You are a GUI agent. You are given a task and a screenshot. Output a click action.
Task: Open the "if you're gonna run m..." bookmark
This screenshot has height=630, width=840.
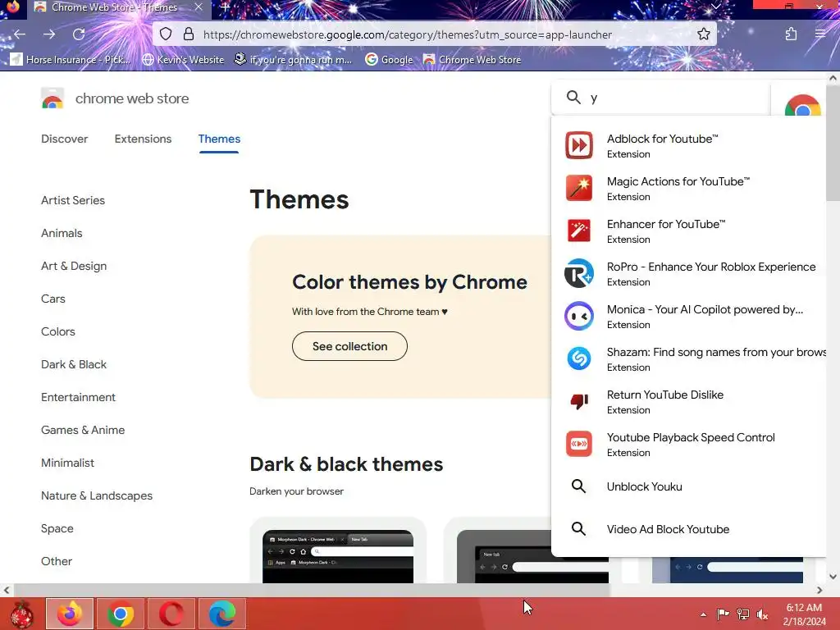(293, 59)
